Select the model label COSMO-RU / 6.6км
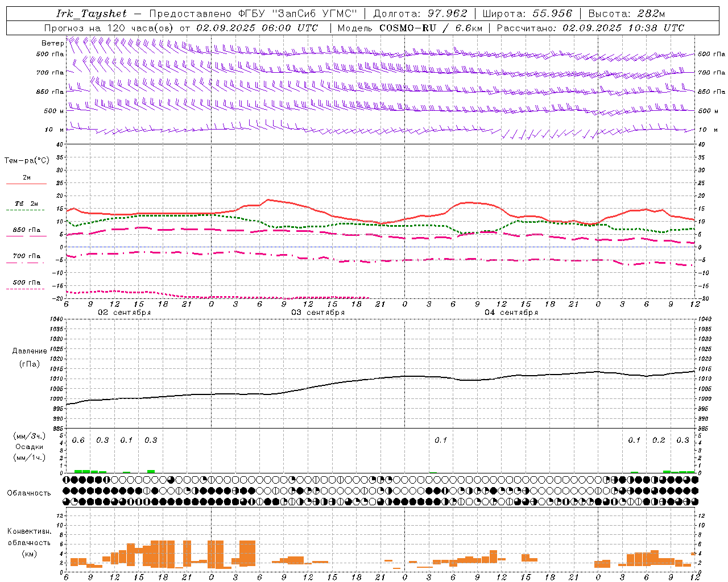728x582 pixels. point(431,28)
